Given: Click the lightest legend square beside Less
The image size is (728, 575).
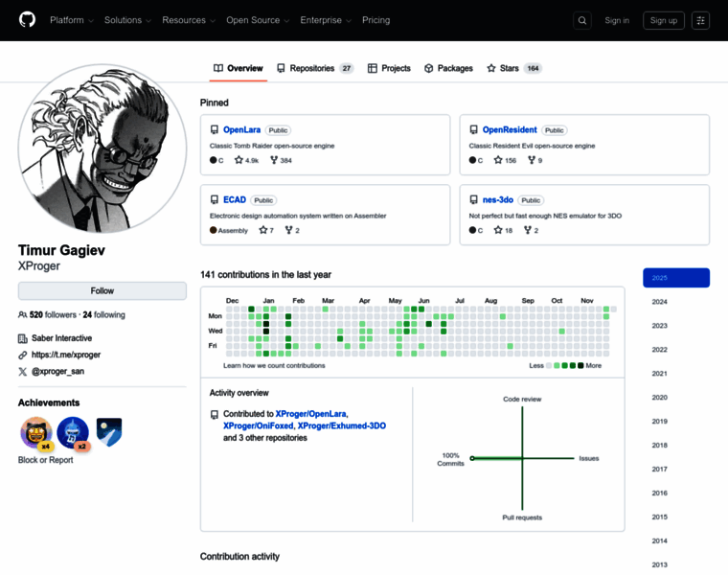Looking at the screenshot, I should click(x=549, y=365).
